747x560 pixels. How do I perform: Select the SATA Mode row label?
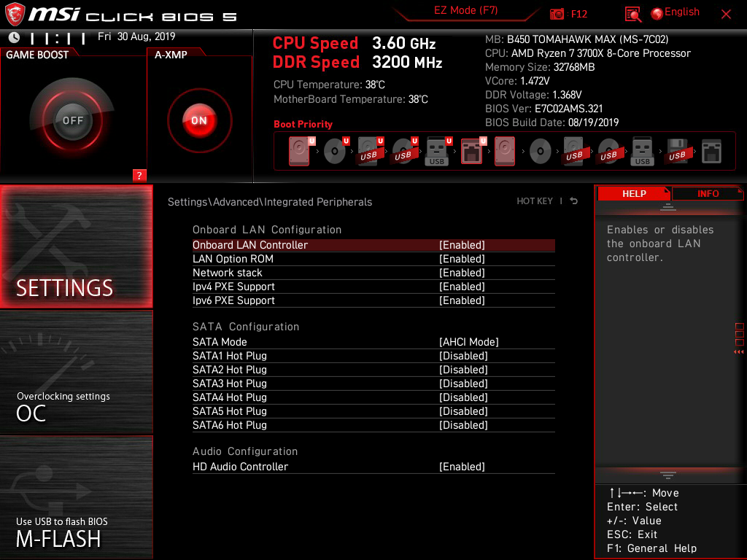(x=220, y=342)
